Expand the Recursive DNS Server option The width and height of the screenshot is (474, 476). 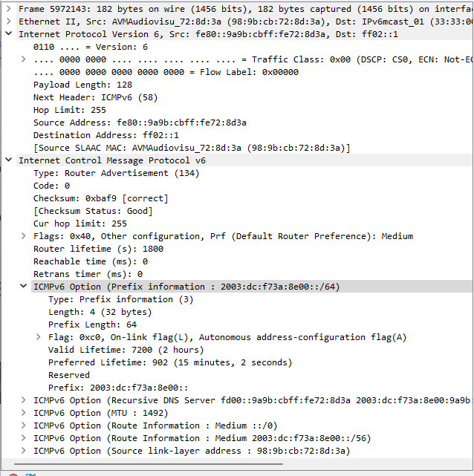coord(24,400)
